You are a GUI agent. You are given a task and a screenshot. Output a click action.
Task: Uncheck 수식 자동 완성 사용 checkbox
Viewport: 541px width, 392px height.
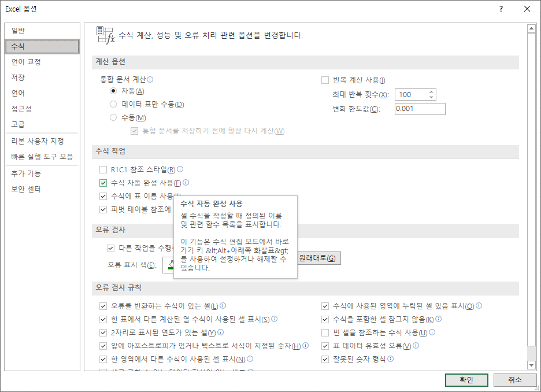tap(103, 183)
